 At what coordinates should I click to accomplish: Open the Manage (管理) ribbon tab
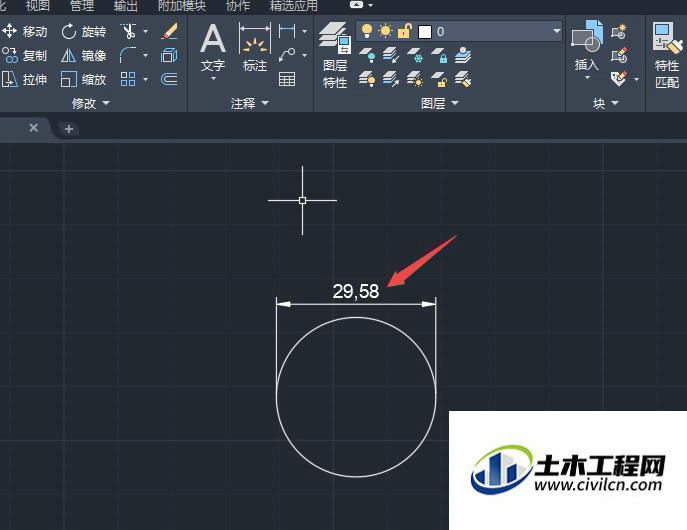[82, 6]
